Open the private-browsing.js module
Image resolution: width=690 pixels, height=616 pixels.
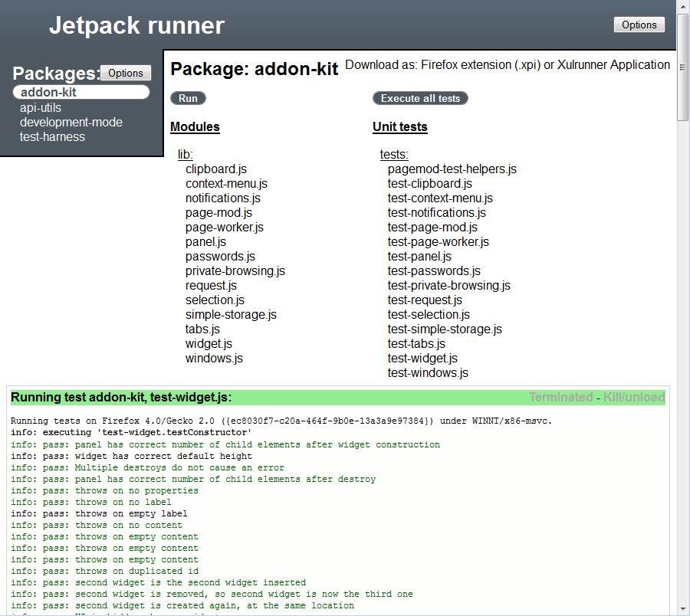tap(235, 270)
